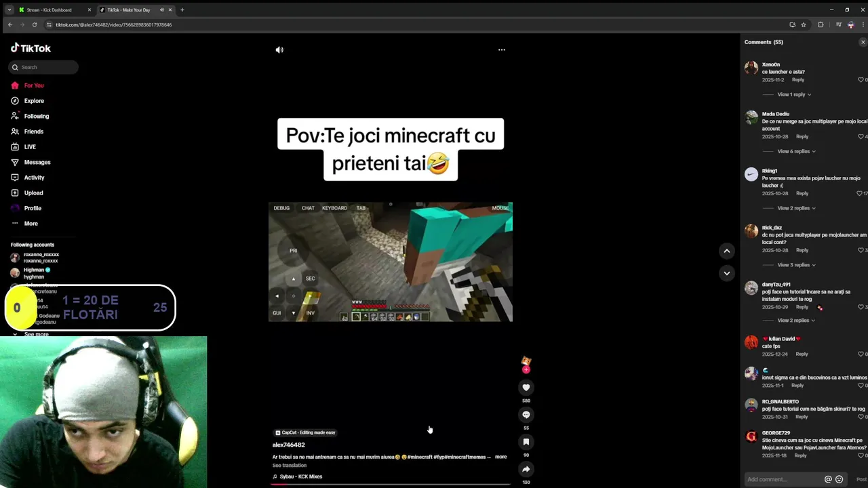The image size is (868, 488).
Task: Open a new browser tab
Action: [182, 10]
